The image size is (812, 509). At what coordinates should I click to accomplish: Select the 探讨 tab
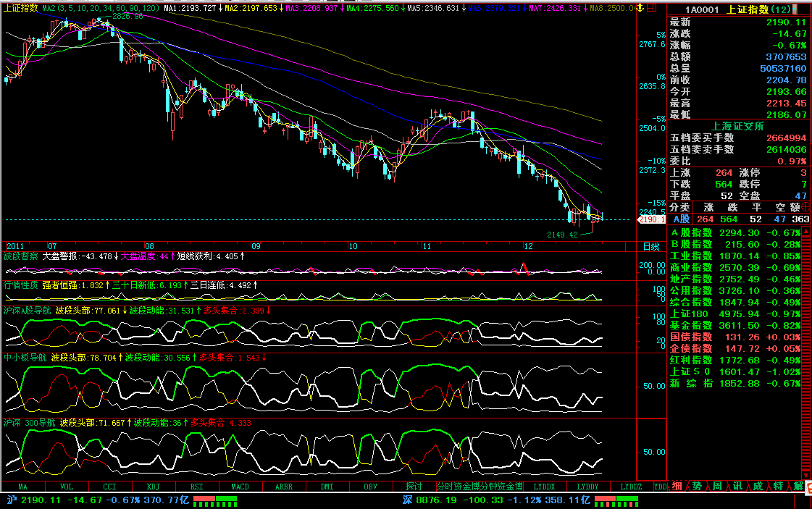(x=414, y=487)
